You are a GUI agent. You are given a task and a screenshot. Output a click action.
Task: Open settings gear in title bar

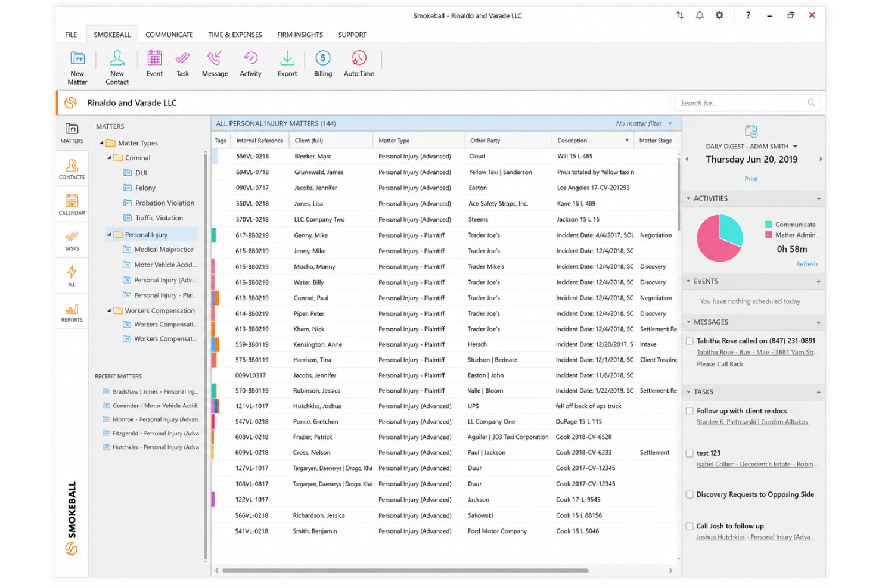tap(719, 15)
